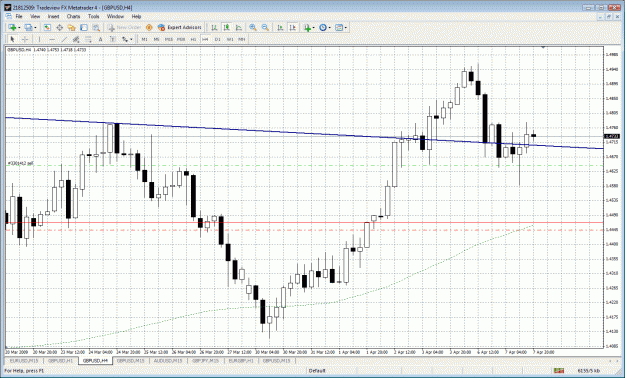
Task: Toggle Chart Shift
Action: coord(293,28)
